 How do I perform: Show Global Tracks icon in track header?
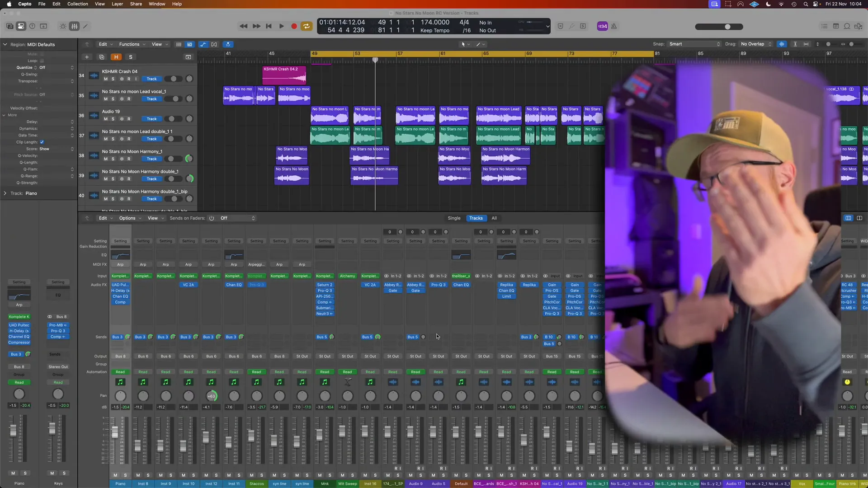[x=188, y=57]
